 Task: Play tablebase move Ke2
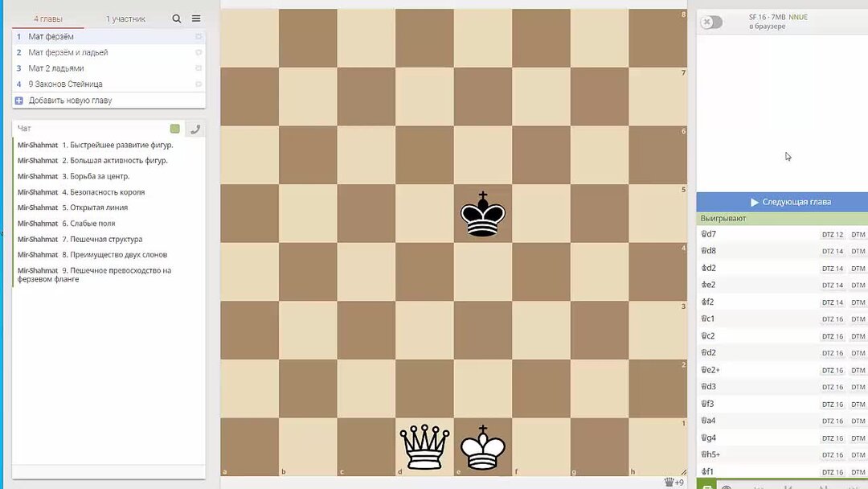[782, 285]
